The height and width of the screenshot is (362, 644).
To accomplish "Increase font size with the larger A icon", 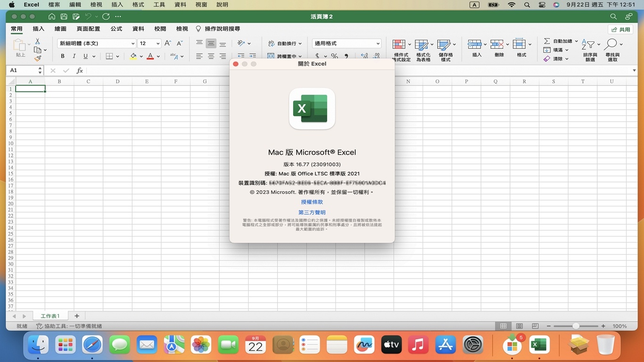I will pyautogui.click(x=167, y=43).
